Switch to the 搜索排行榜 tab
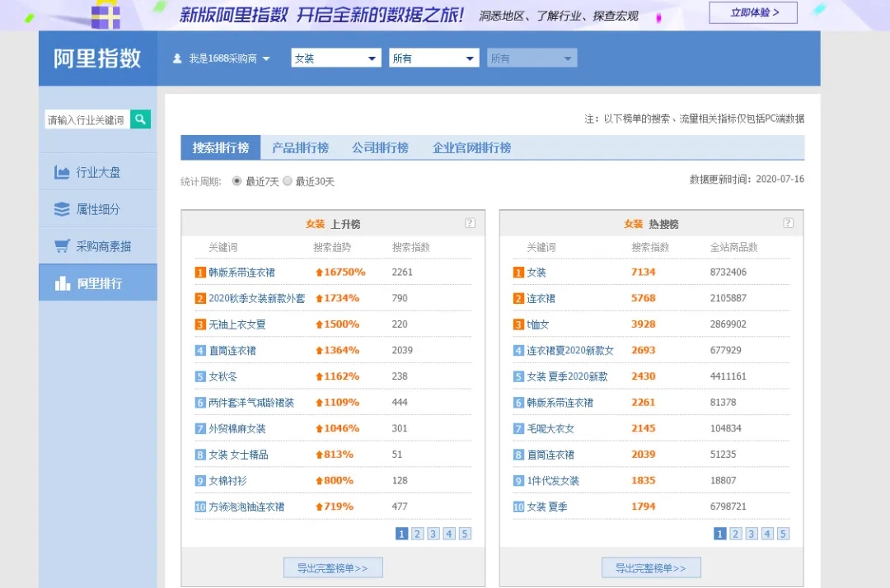 click(x=221, y=147)
